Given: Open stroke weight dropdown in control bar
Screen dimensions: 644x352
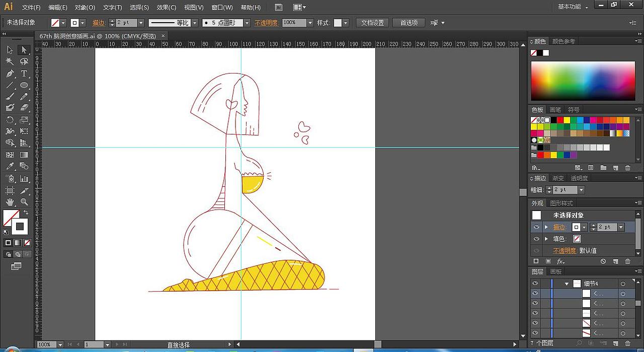Looking at the screenshot, I should click(141, 23).
